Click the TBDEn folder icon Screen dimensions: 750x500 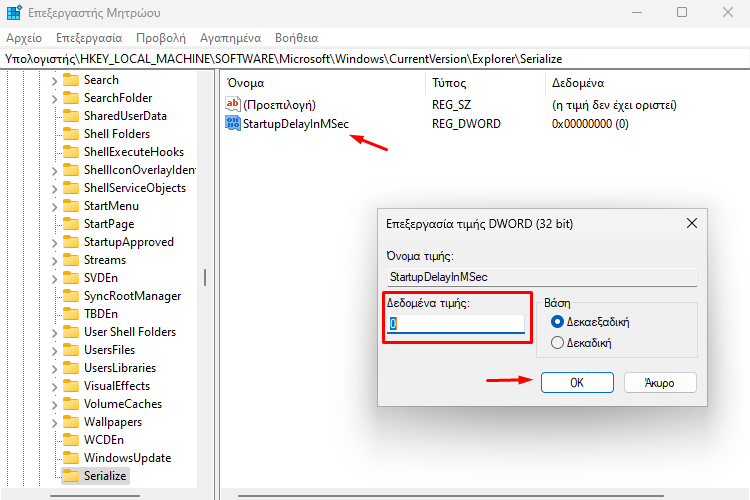[x=71, y=314]
